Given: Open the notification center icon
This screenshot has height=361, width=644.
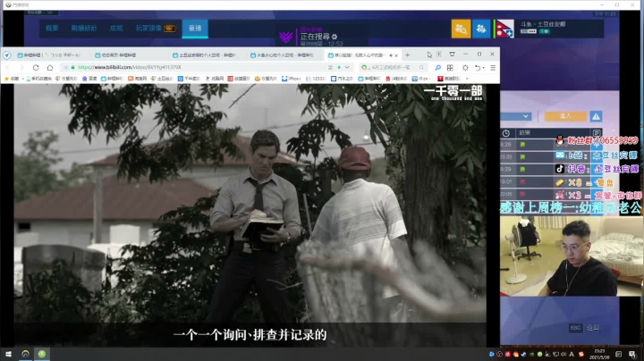Looking at the screenshot, I should pyautogui.click(x=631, y=355).
